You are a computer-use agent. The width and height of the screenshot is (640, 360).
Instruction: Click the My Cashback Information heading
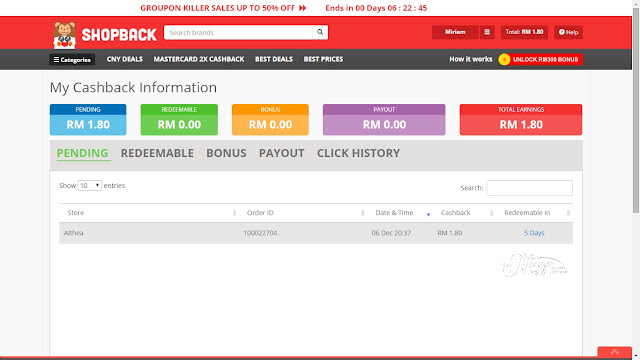(133, 88)
